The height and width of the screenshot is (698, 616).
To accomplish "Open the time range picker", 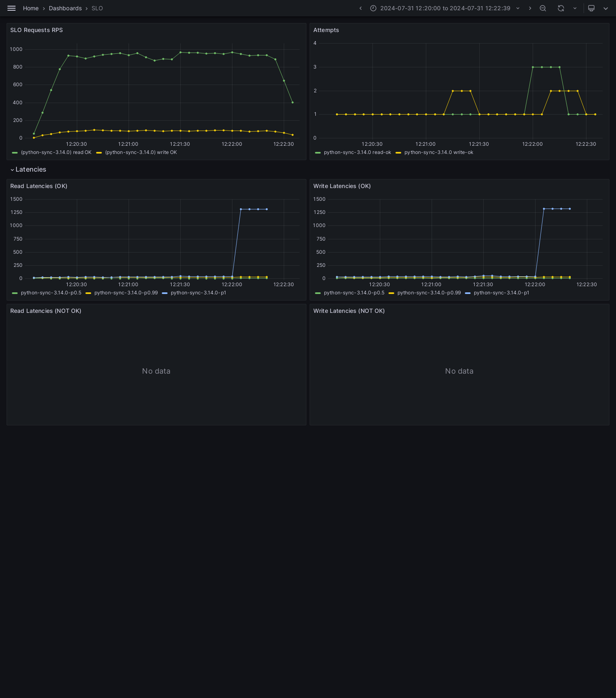I will [x=445, y=8].
